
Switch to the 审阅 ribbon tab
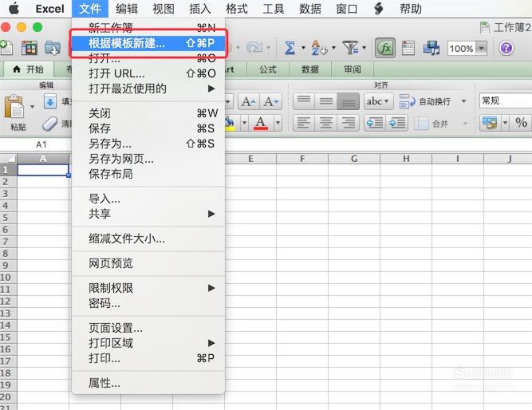[x=353, y=69]
